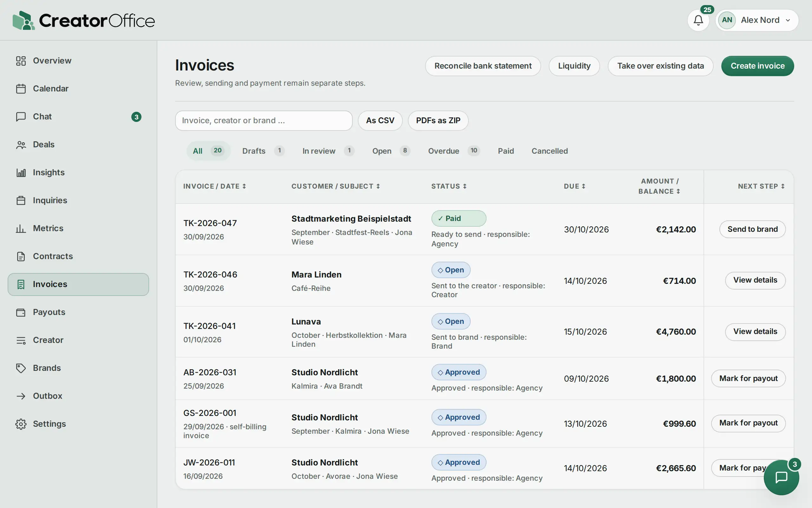812x508 pixels.
Task: Click the Inquiries box icon
Action: [21, 200]
